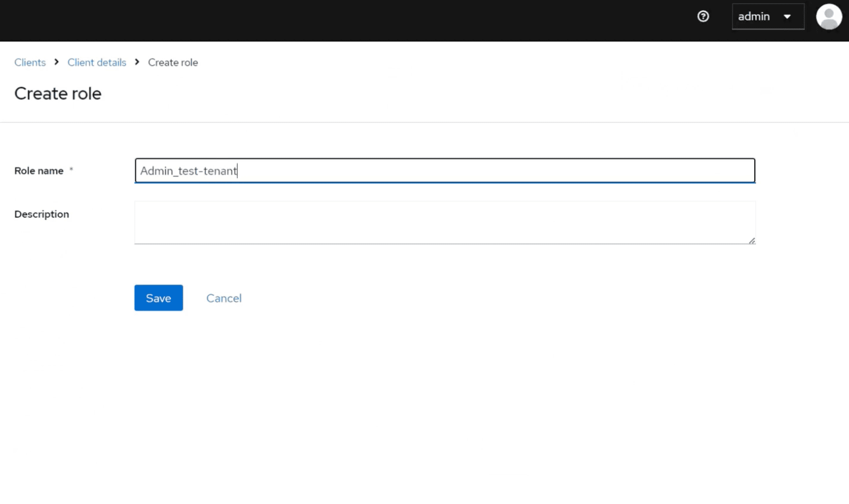Click the chevron after Clients breadcrumb
The height and width of the screenshot is (504, 849).
pos(57,62)
